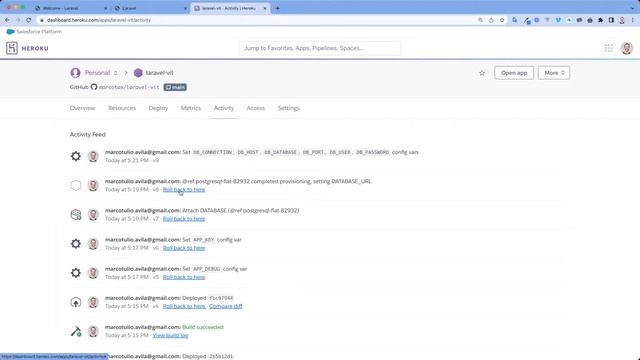Click the Personal account avatar icon
Screen dimensions: 640x360
pos(75,73)
